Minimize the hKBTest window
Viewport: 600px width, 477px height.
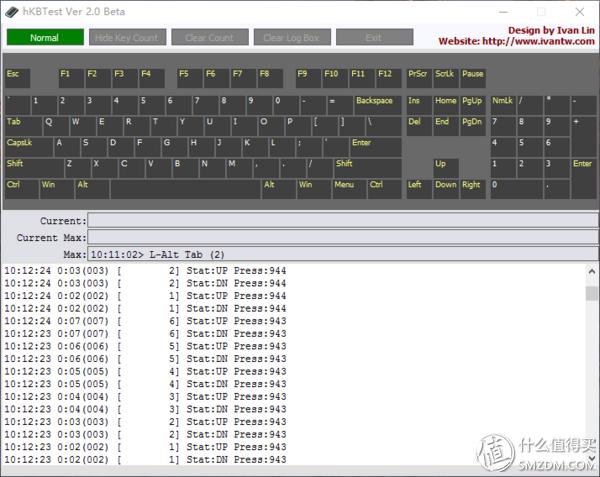point(504,12)
